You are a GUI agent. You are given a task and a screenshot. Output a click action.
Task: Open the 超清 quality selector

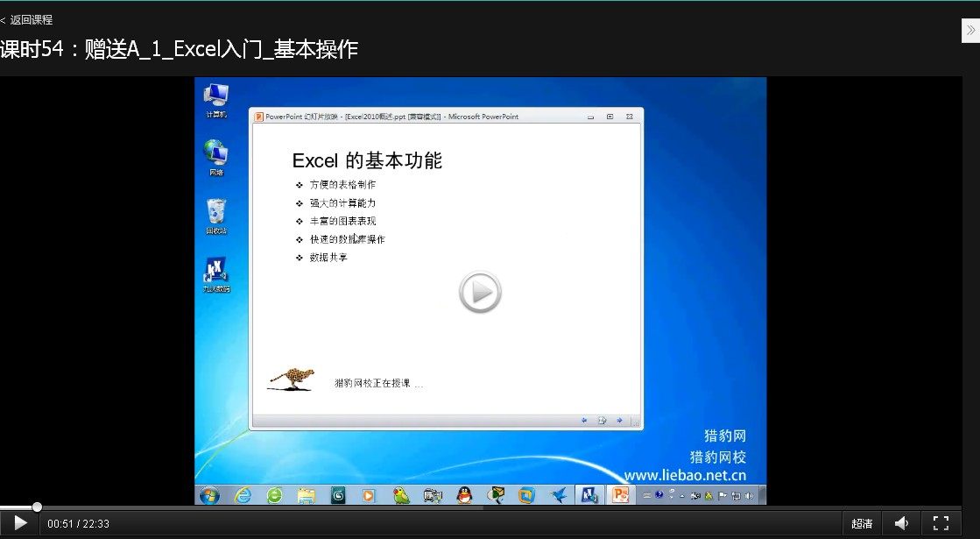point(862,523)
